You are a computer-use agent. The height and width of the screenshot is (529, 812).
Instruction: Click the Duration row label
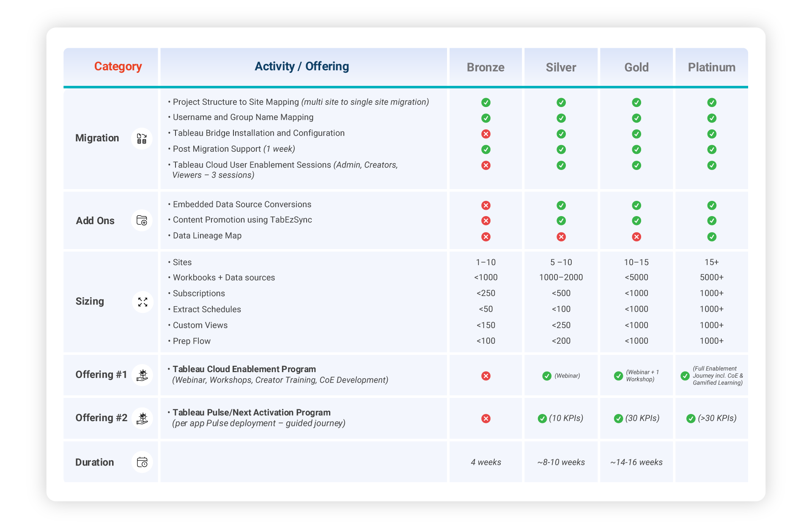(x=95, y=462)
